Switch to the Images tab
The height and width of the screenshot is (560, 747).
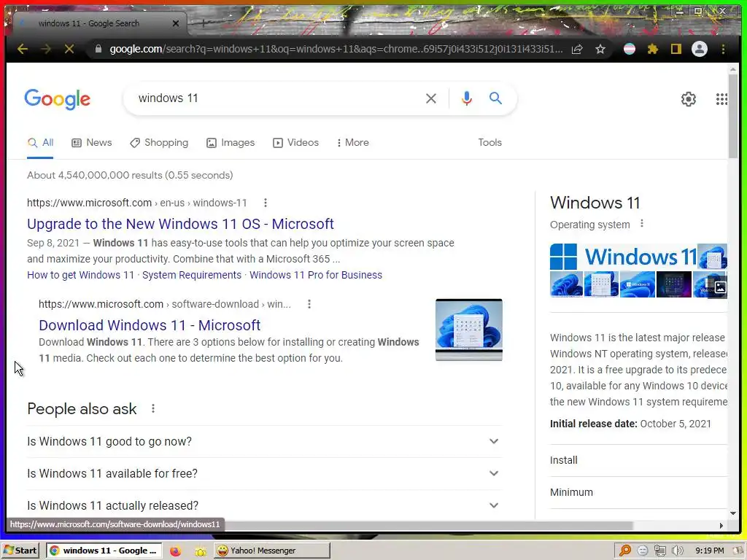tap(231, 142)
